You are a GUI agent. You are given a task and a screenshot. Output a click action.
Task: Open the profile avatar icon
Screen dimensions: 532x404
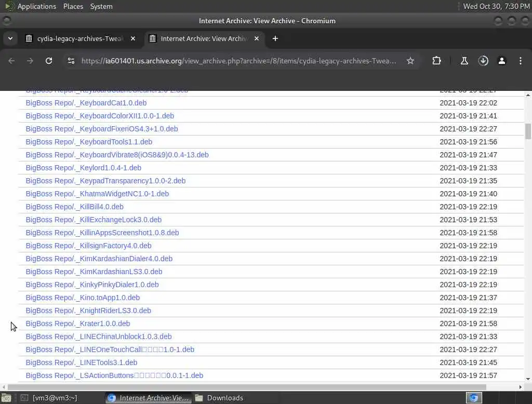tap(502, 61)
